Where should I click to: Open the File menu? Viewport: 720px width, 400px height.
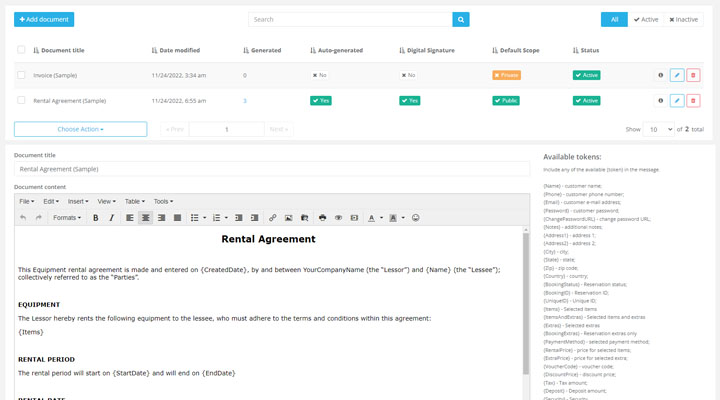26,201
